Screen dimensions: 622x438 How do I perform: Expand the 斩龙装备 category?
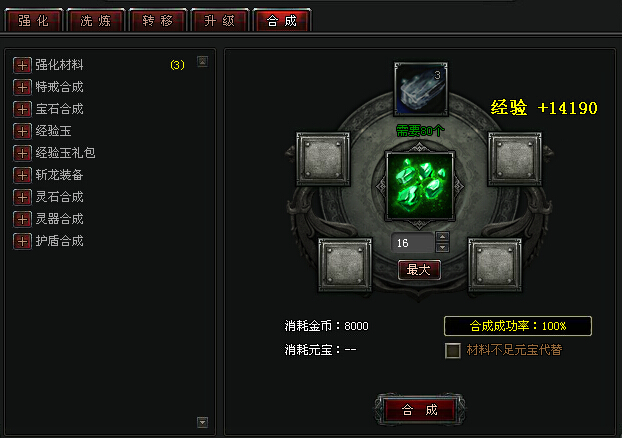(x=22, y=175)
